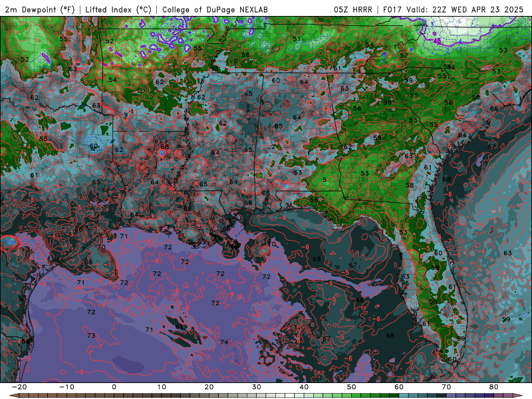Viewport: 532px width, 399px height.
Task: Click the "74" dewpoint value over the Gulf
Action: pyautogui.click(x=224, y=342)
